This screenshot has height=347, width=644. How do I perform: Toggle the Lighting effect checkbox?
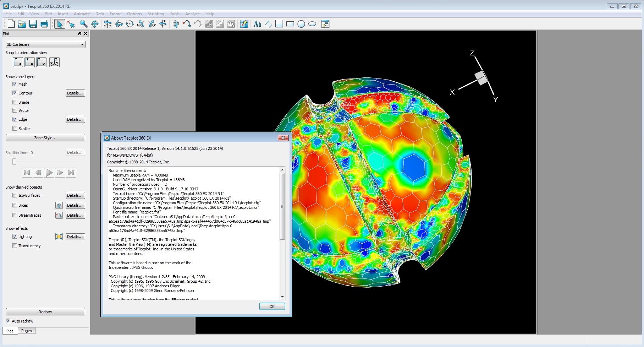coord(15,237)
